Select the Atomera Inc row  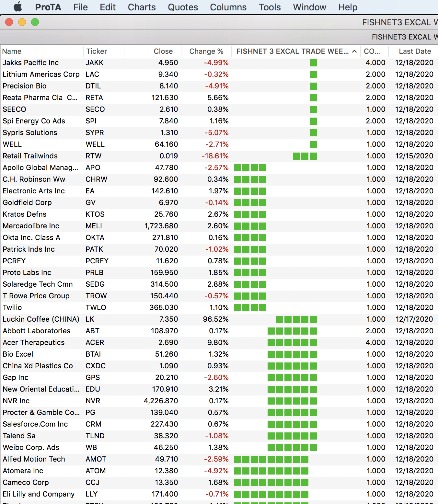[x=219, y=471]
